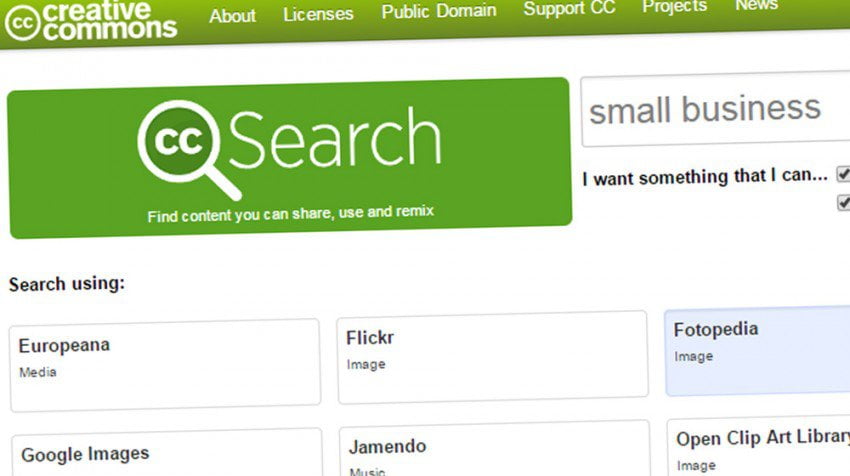This screenshot has height=476, width=850.
Task: Click the Creative Commons CC logo icon
Action: (22, 23)
